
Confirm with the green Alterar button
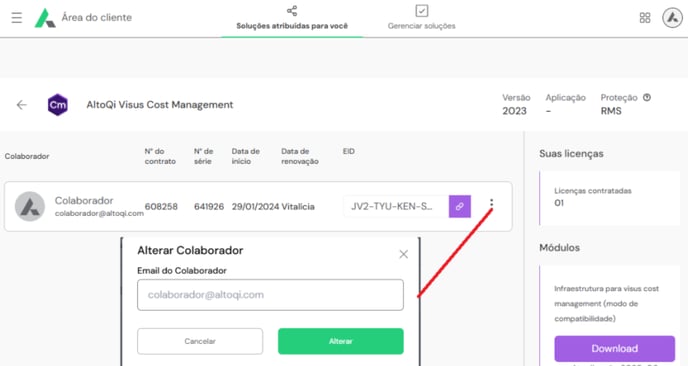tap(340, 341)
